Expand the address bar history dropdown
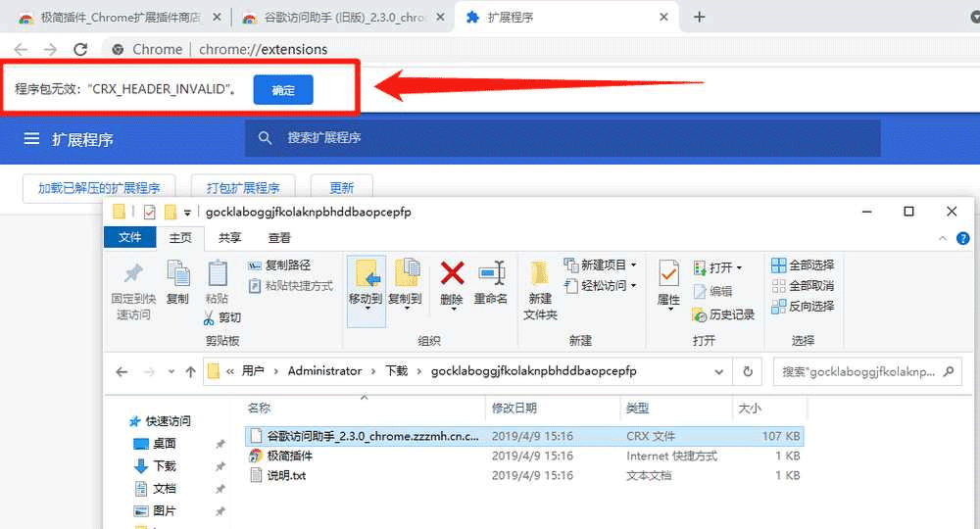 point(718,372)
